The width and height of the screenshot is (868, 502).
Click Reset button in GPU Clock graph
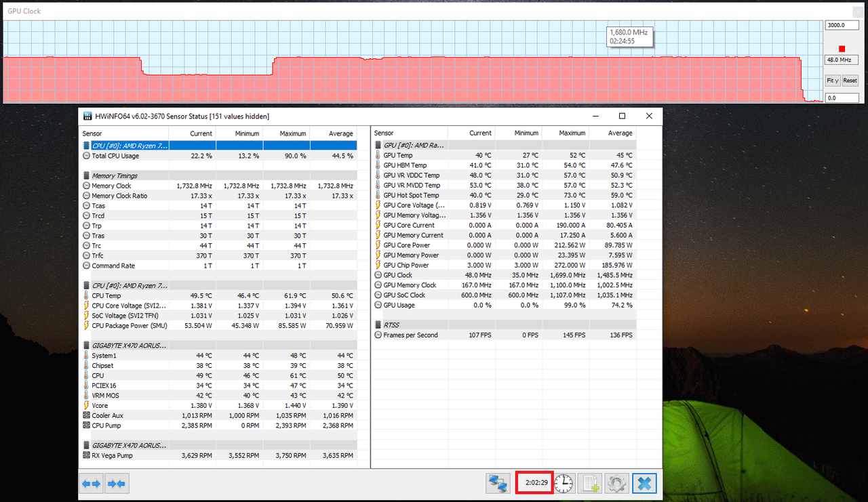[850, 81]
